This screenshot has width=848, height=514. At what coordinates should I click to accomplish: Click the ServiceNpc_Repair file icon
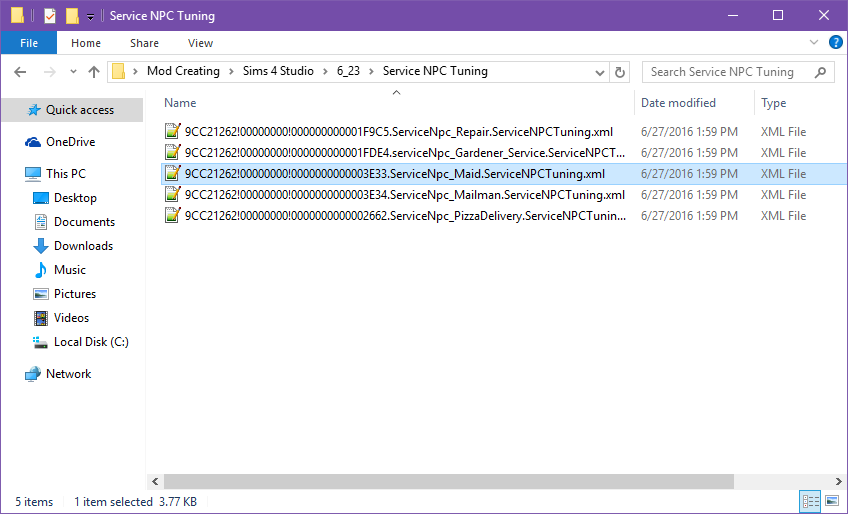(173, 131)
